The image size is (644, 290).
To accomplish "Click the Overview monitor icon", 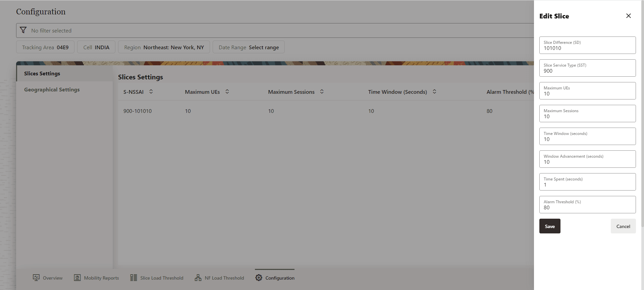I will [36, 278].
